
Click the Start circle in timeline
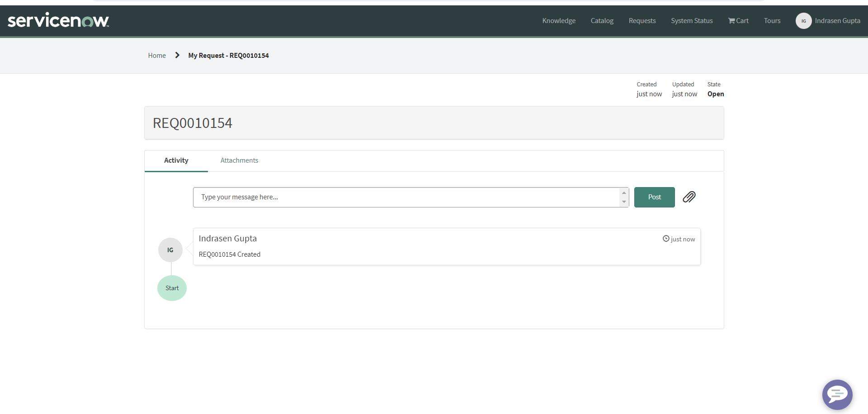tap(172, 288)
